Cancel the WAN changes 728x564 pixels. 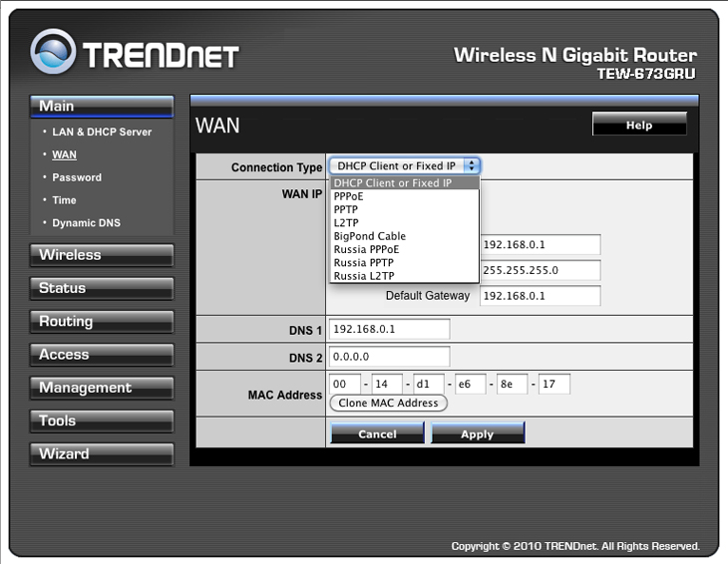point(377,433)
